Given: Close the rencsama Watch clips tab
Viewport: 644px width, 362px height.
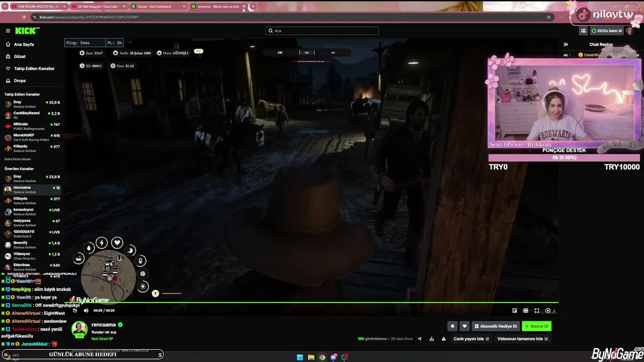Looking at the screenshot, I should (x=244, y=7).
